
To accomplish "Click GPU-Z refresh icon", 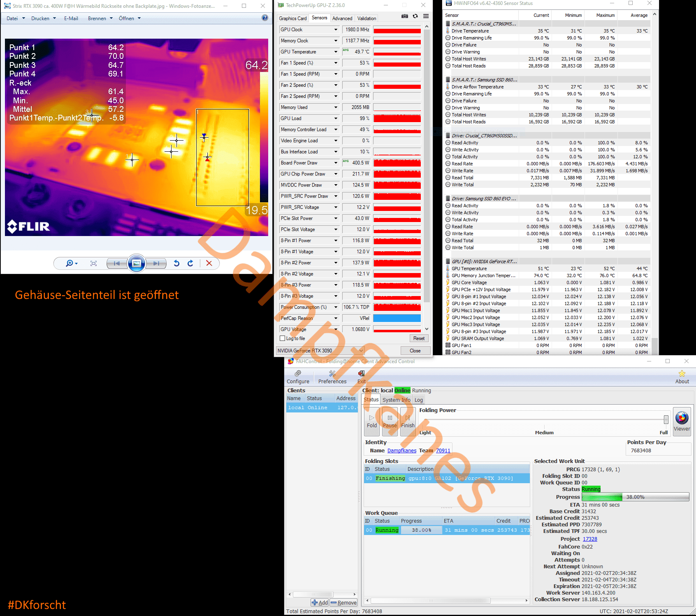I will click(x=415, y=16).
